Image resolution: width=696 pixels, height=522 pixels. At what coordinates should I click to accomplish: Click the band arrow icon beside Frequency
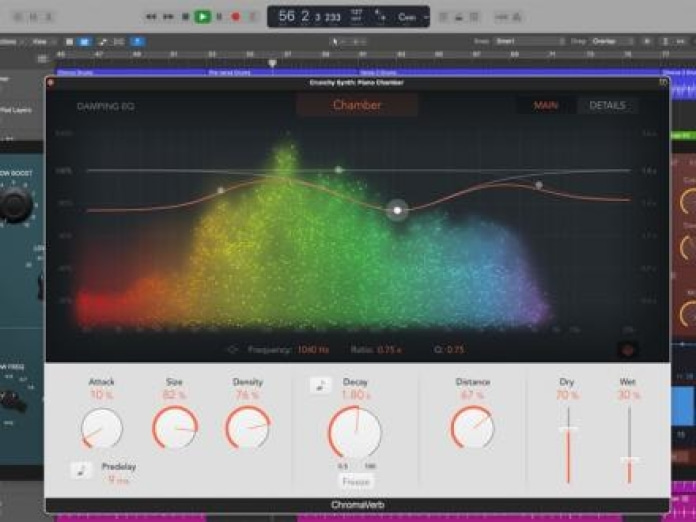tap(232, 350)
